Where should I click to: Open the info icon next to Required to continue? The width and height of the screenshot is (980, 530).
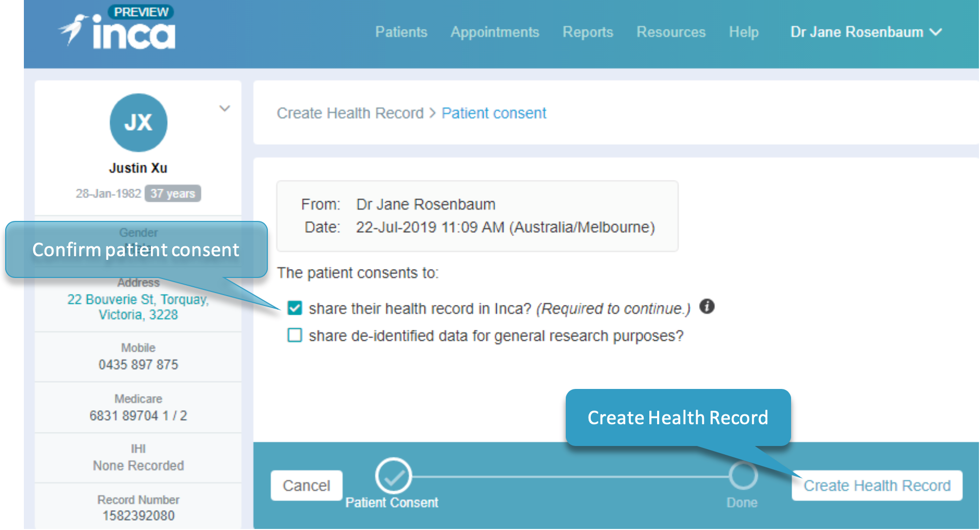[706, 306]
